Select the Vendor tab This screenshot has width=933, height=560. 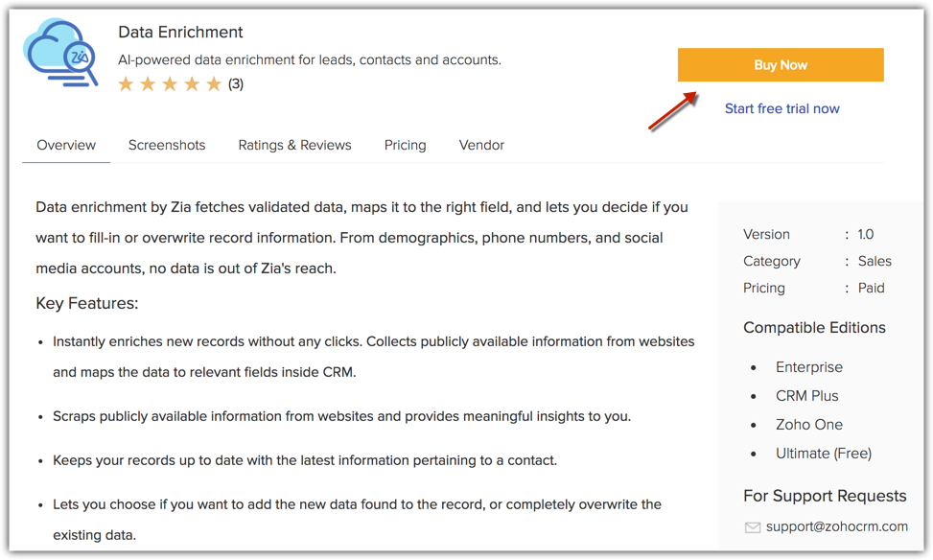481,145
